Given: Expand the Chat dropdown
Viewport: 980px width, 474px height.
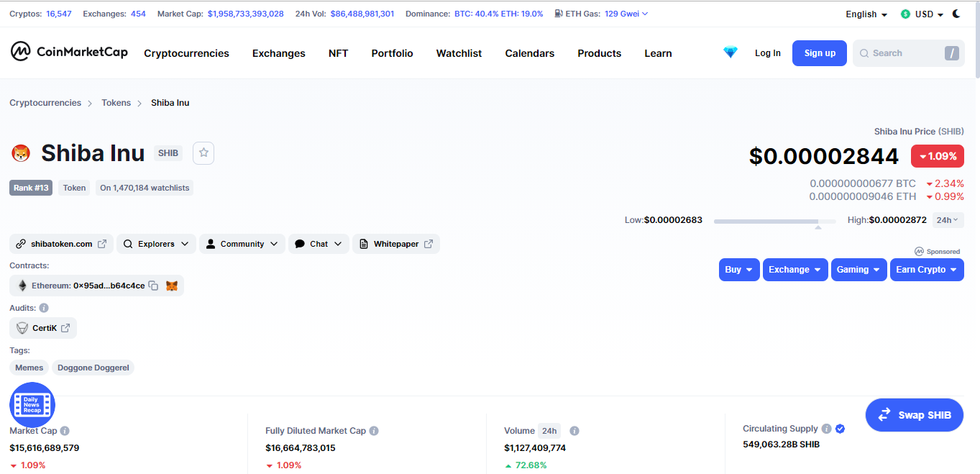Looking at the screenshot, I should pyautogui.click(x=319, y=244).
